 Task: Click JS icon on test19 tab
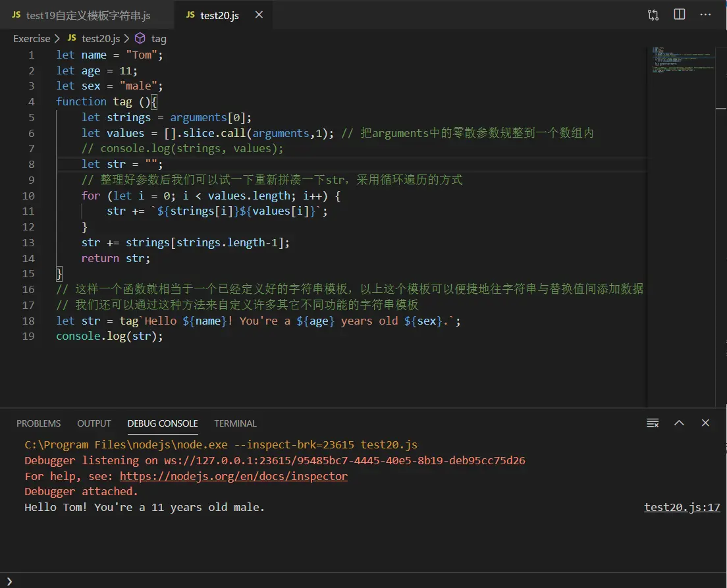[x=16, y=15]
